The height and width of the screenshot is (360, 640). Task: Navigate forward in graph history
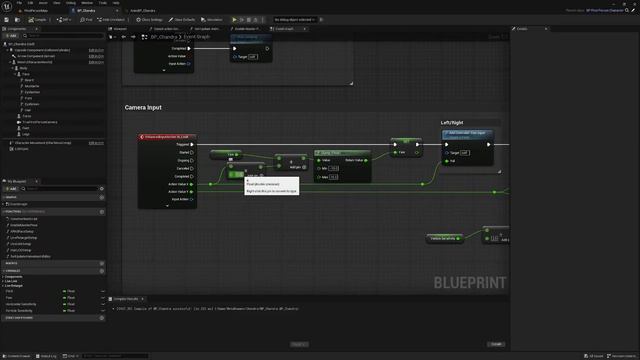[133, 37]
